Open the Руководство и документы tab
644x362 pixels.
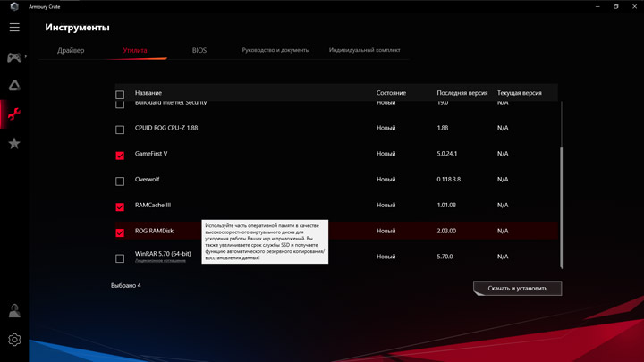point(275,50)
